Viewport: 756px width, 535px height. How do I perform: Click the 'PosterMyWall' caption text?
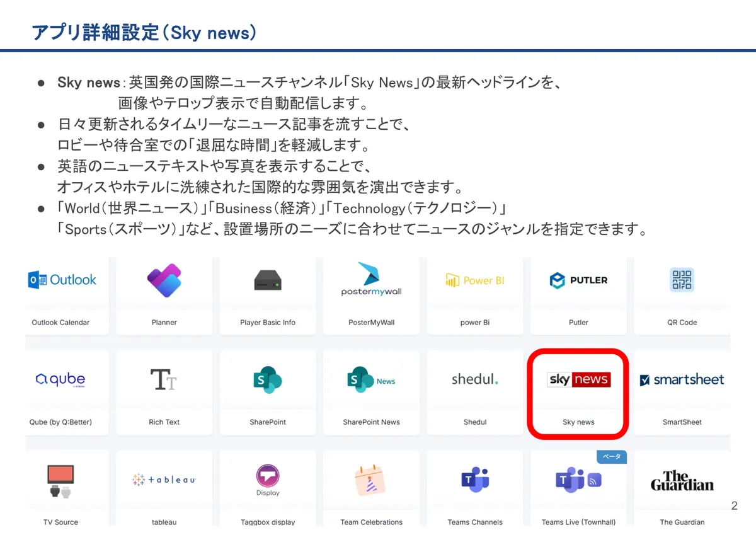[371, 323]
